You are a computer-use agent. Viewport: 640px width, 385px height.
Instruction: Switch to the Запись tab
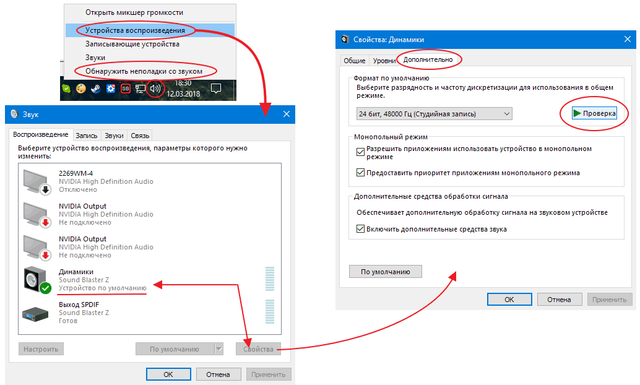point(87,136)
